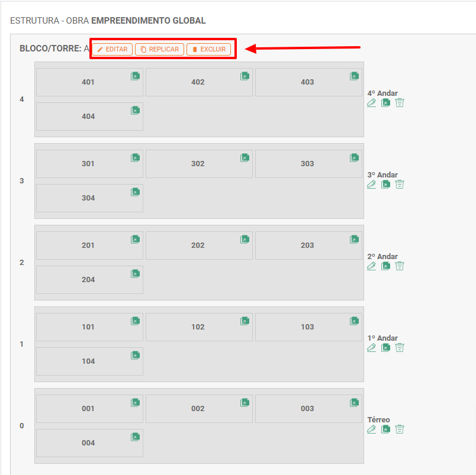Replicate the Térreo floor using the copy icon
This screenshot has width=476, height=475.
coord(385,429)
